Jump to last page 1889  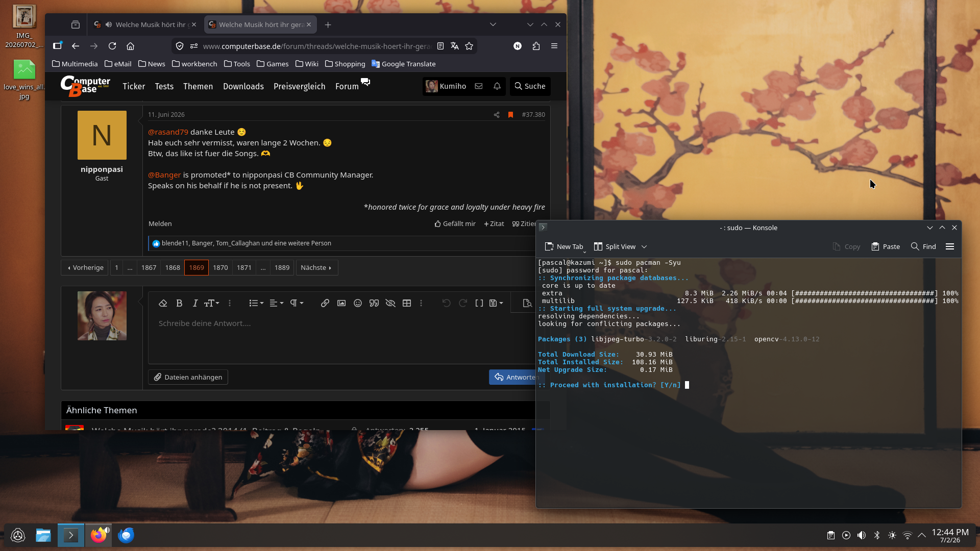[282, 267]
